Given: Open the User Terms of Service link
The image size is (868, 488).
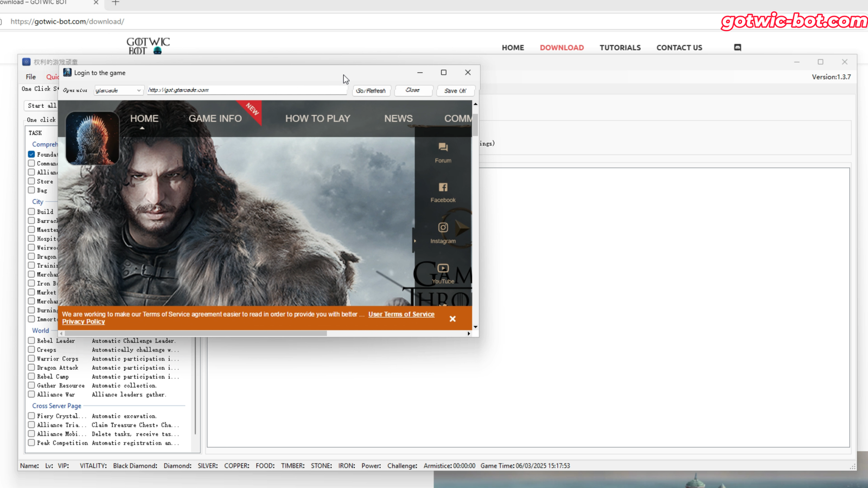Looking at the screenshot, I should [x=401, y=314].
